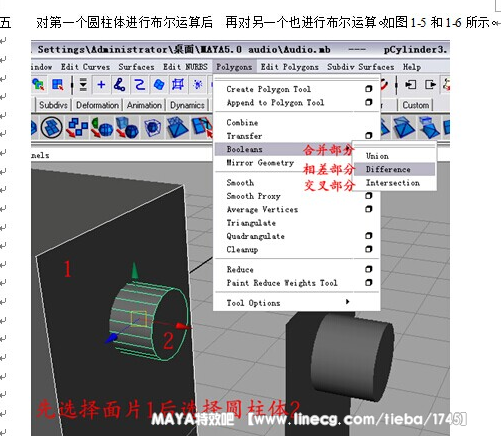This screenshot has height=436, width=501.
Task: Open the Edit Polygons menu
Action: tap(289, 67)
